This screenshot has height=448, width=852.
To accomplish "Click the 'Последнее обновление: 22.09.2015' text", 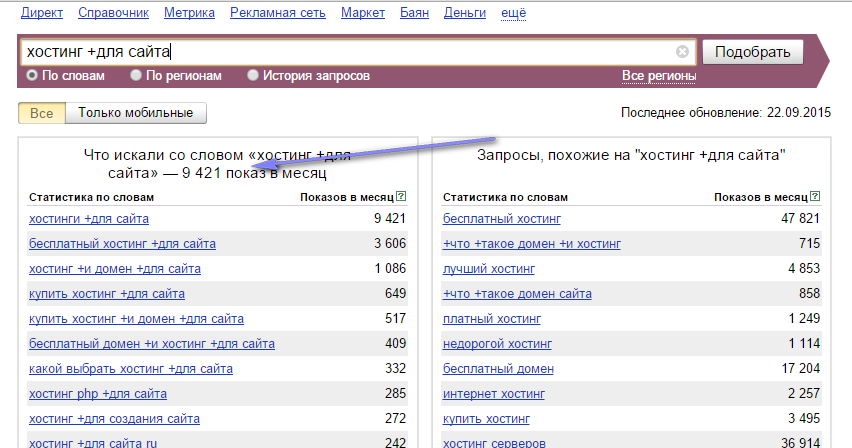I will tap(726, 113).
